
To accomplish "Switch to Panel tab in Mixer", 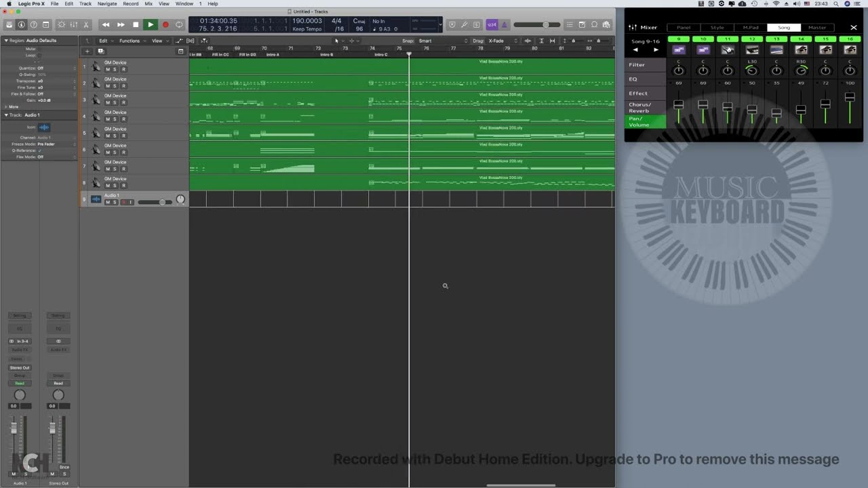I will [684, 28].
